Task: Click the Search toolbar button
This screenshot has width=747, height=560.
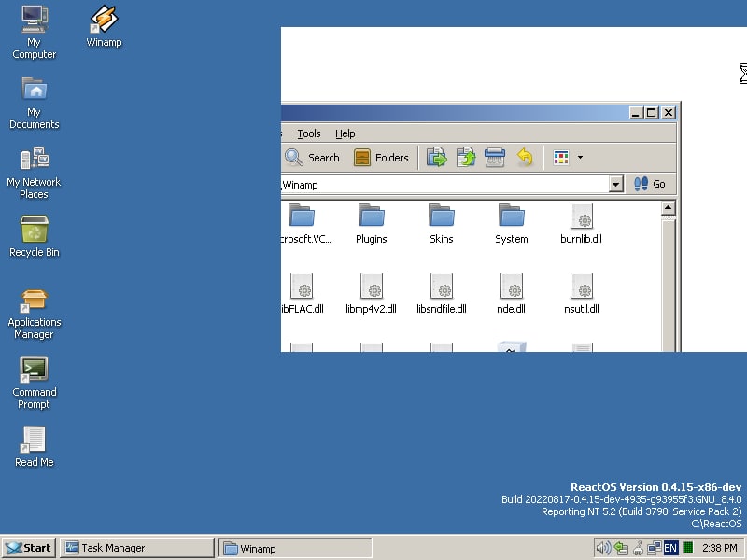Action: (x=313, y=158)
